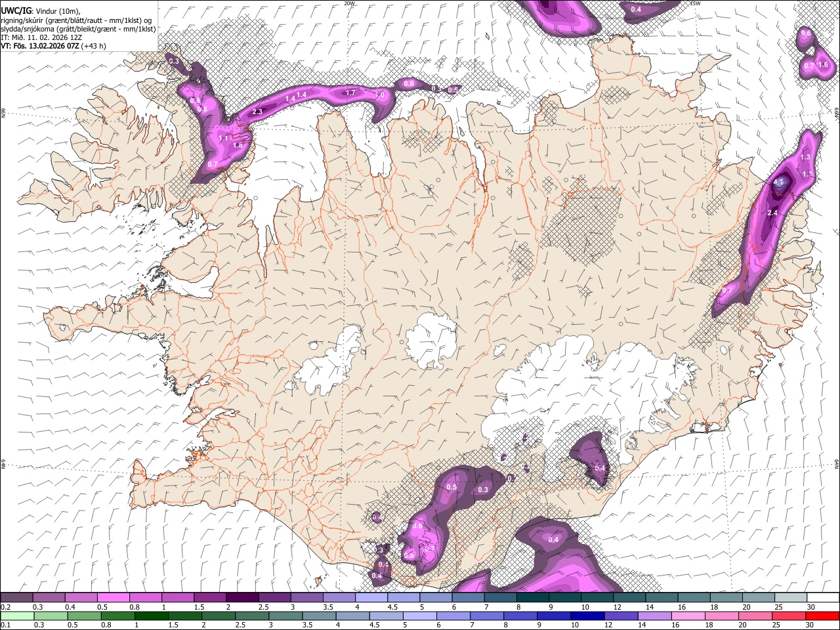Select the valid time line 'VT: Fös. 13.02.2026 07Z'
The width and height of the screenshot is (840, 630).
pos(40,46)
